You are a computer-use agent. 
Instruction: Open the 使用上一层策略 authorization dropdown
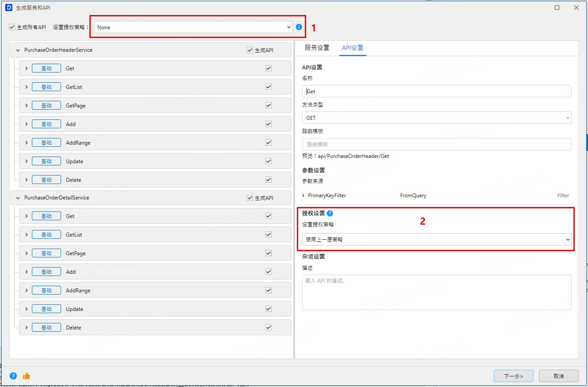[x=436, y=240]
